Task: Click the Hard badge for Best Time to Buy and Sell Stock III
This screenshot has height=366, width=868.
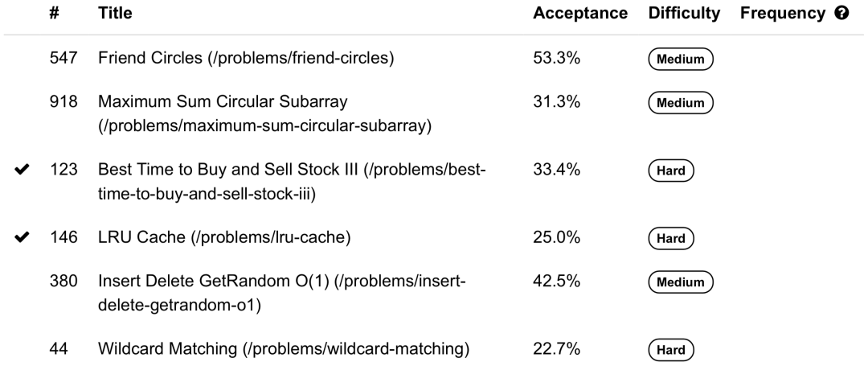Action: coord(670,171)
